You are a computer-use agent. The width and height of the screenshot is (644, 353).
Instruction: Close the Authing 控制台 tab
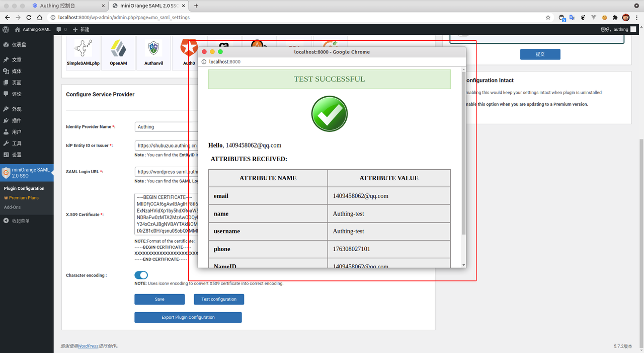click(x=103, y=6)
